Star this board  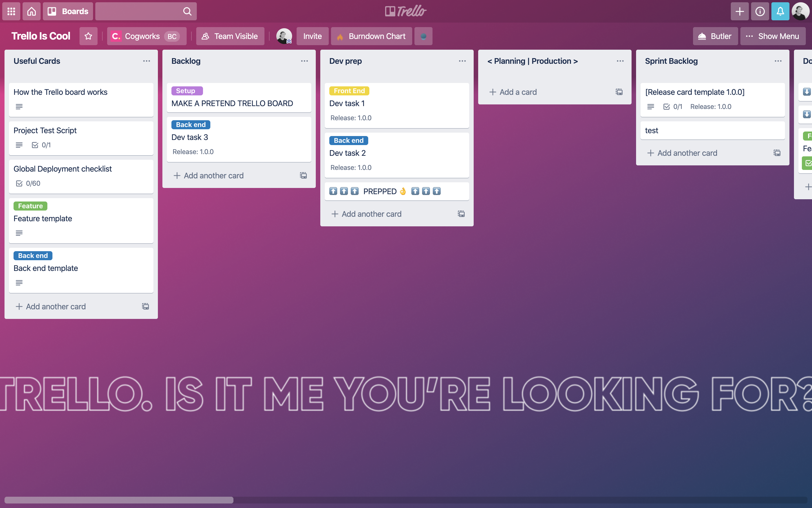pyautogui.click(x=88, y=36)
